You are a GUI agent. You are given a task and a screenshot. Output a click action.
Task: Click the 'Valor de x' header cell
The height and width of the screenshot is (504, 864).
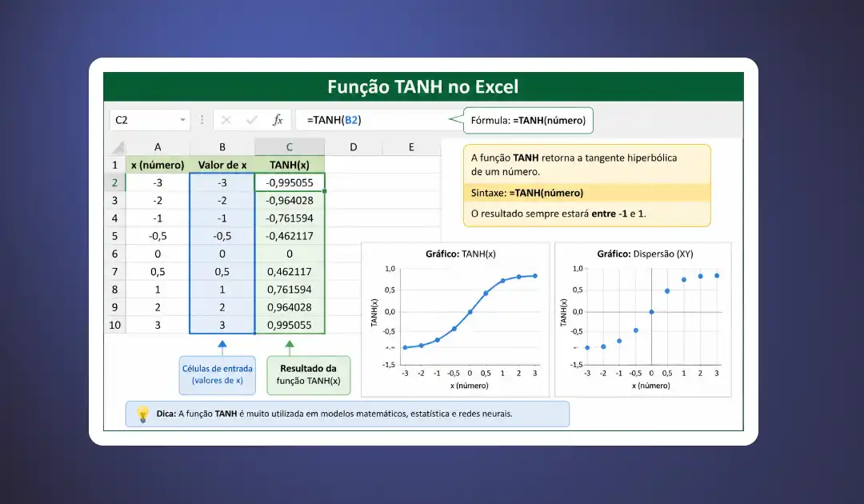click(x=222, y=165)
